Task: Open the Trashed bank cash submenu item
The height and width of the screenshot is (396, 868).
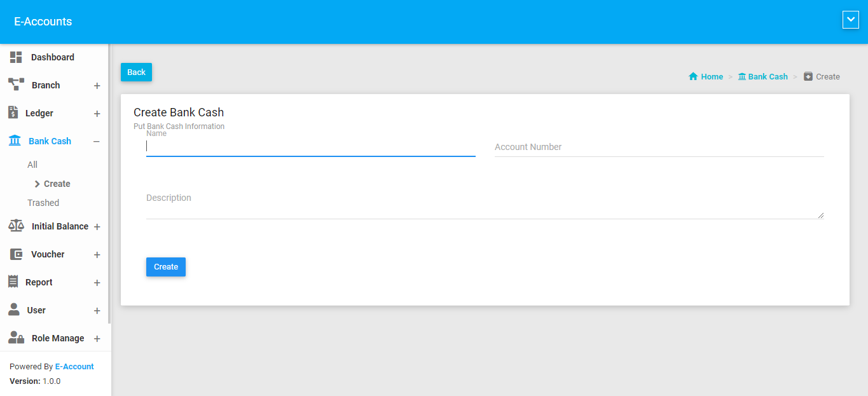Action: point(43,203)
